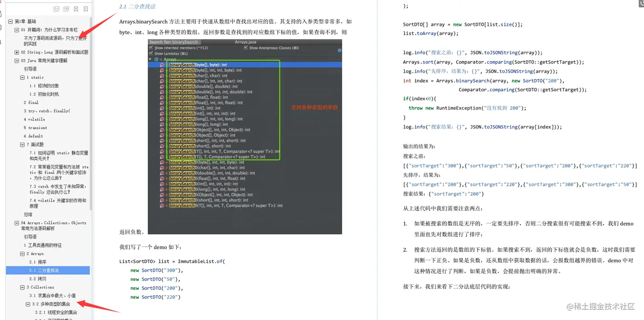This screenshot has width=644, height=320.
Task: Click the Arrays.java popup title
Action: pos(245,42)
